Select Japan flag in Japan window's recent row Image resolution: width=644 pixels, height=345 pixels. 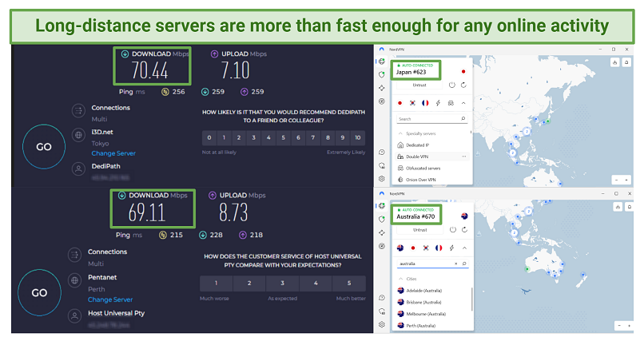pyautogui.click(x=400, y=103)
